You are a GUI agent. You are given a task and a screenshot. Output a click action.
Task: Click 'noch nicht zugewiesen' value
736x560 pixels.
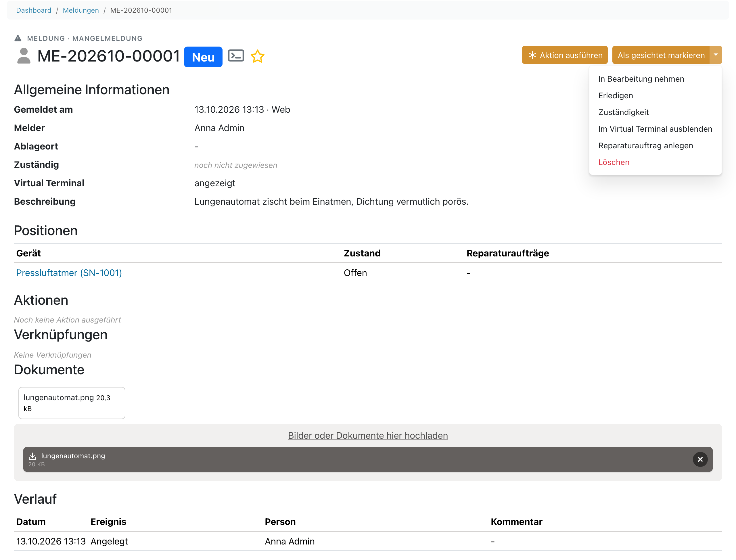(236, 165)
